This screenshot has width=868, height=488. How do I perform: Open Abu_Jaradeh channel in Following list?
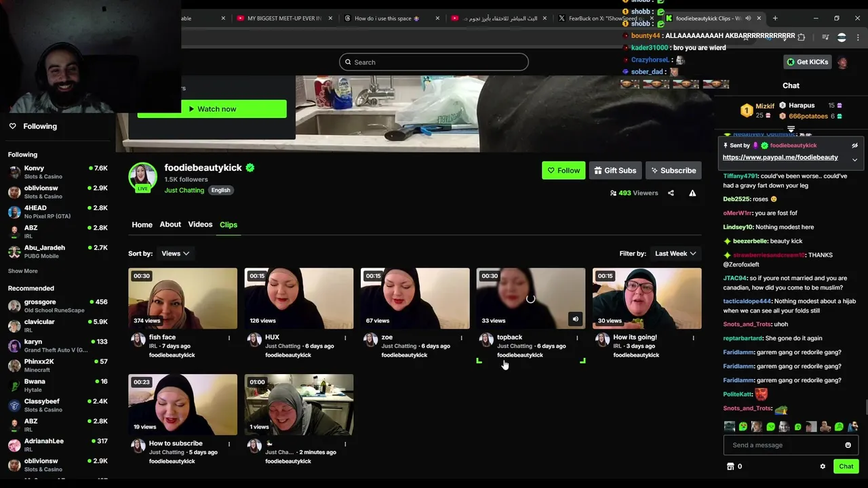pyautogui.click(x=58, y=251)
